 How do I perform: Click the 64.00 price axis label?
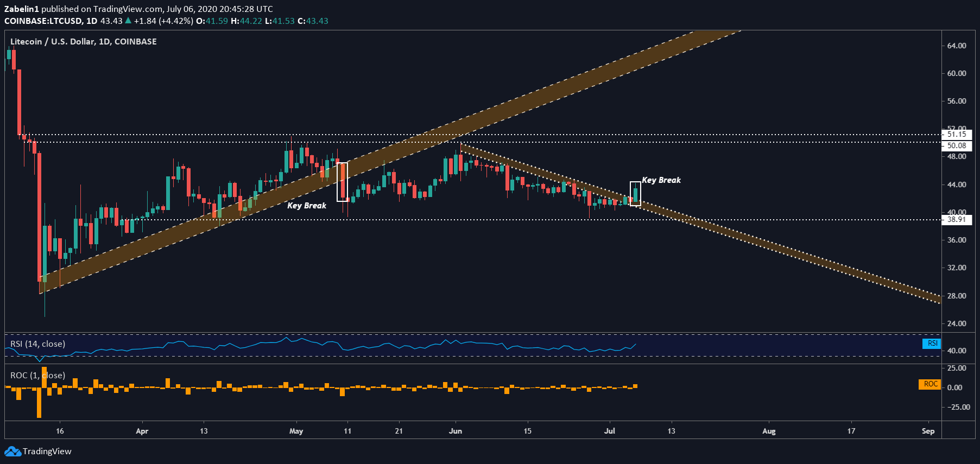(x=957, y=46)
